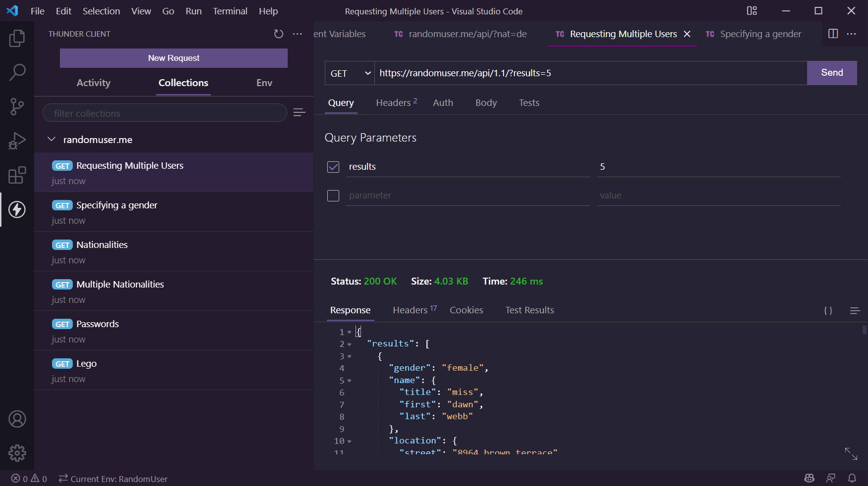Click the filter collections input field

pyautogui.click(x=164, y=113)
